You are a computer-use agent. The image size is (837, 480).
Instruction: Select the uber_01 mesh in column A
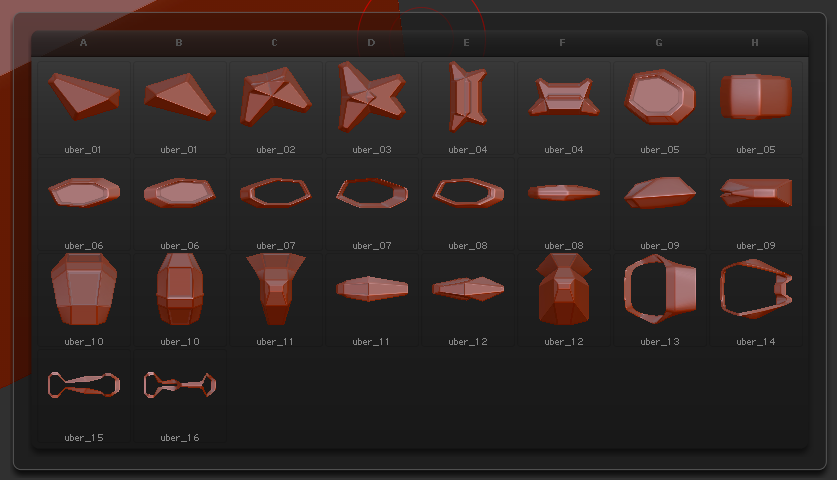pyautogui.click(x=84, y=108)
